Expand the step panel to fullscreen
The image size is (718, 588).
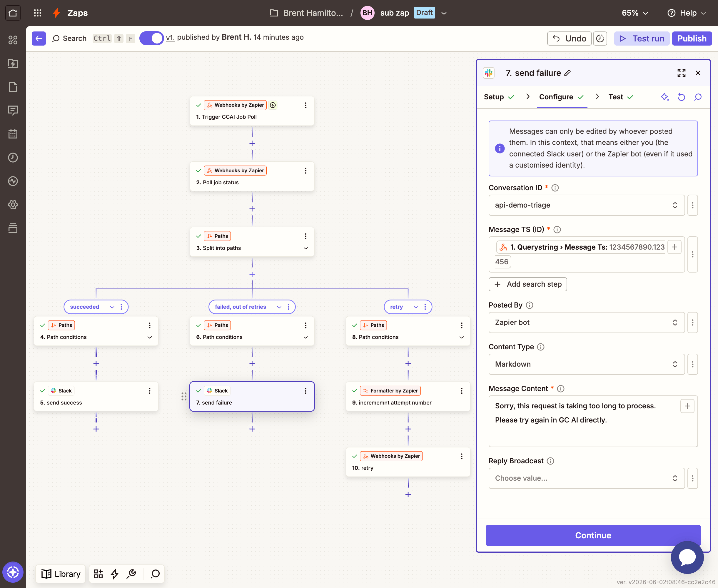pos(682,73)
